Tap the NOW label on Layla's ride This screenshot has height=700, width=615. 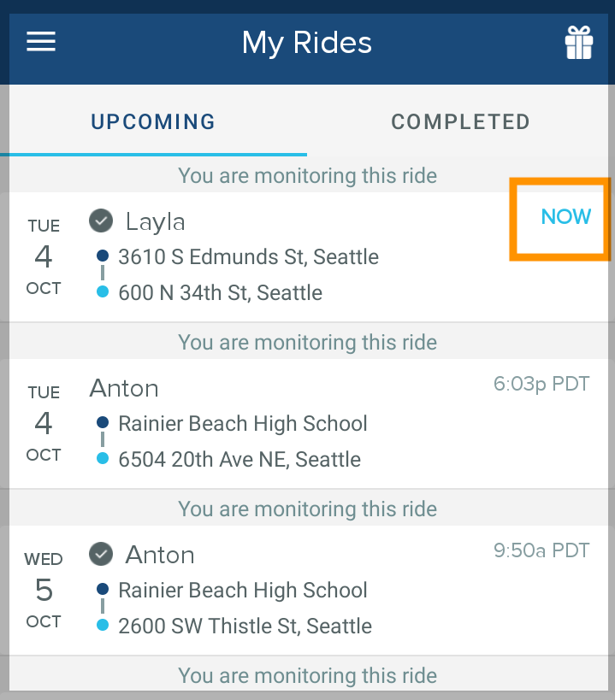[565, 217]
